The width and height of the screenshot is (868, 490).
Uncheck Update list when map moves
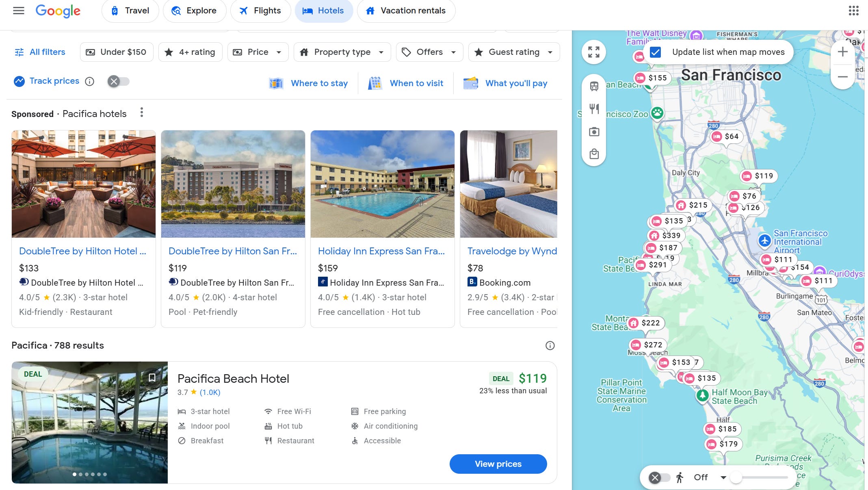tap(655, 52)
